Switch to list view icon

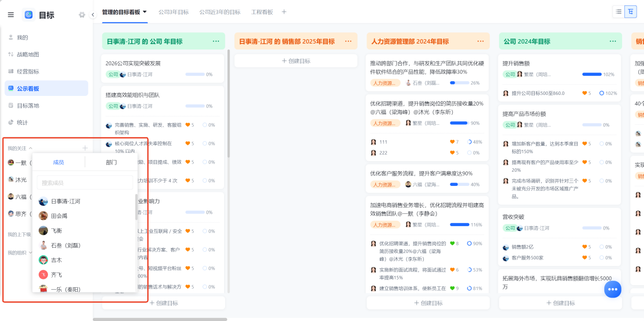619,12
